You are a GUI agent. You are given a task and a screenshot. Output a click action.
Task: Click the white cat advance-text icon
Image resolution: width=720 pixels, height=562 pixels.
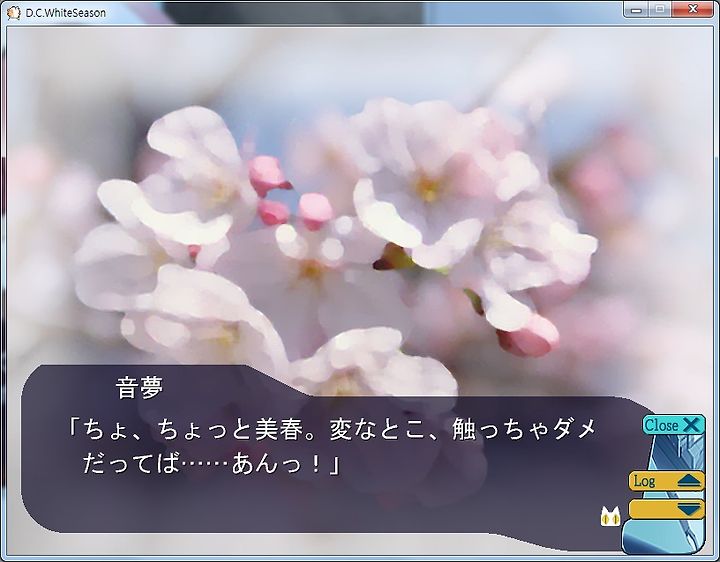coord(610,516)
